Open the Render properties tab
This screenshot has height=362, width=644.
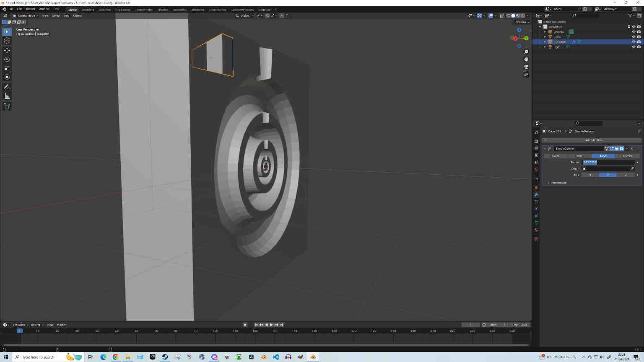pyautogui.click(x=536, y=141)
